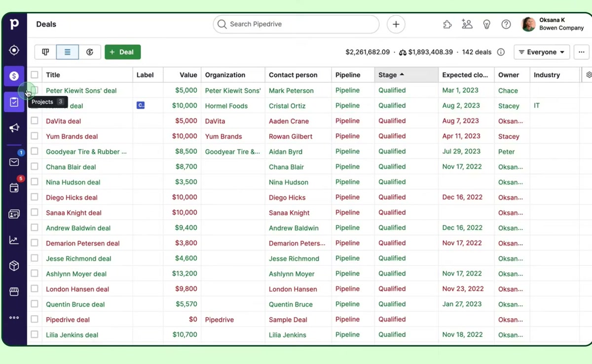Click the green add Deal button
The height and width of the screenshot is (364, 592).
[x=122, y=52]
